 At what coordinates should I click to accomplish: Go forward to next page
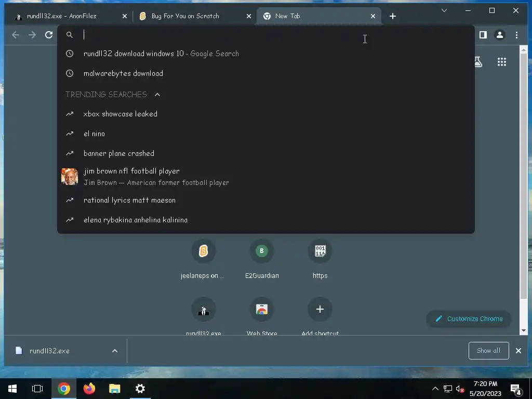[32, 35]
